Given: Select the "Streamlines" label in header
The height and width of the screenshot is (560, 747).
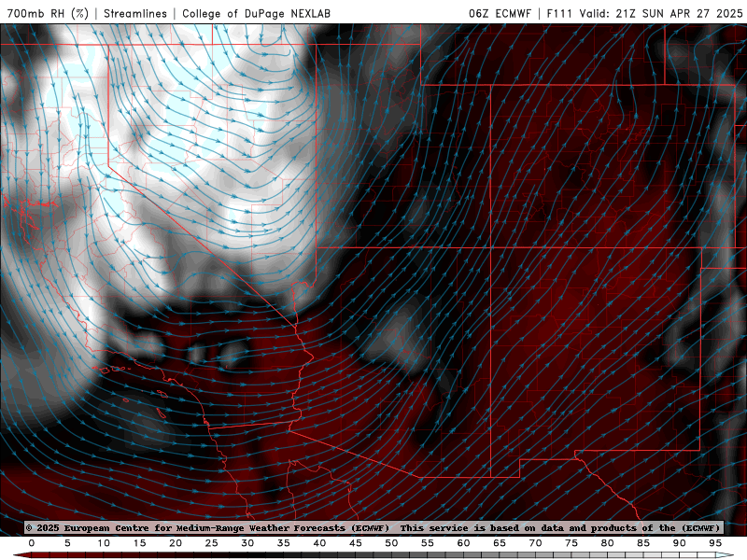Looking at the screenshot, I should coord(135,13).
